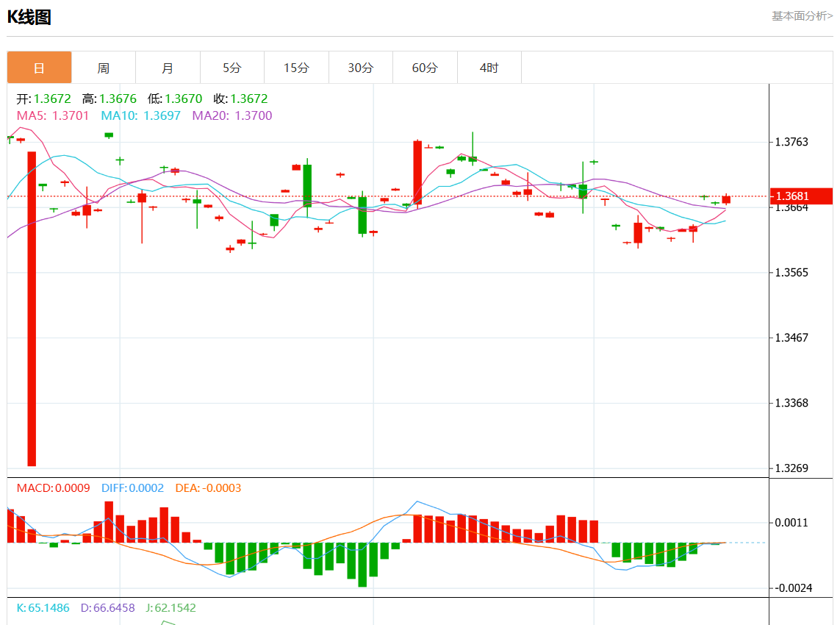Click the 1.3565 price axis label
Image resolution: width=840 pixels, height=625 pixels.
pos(791,272)
